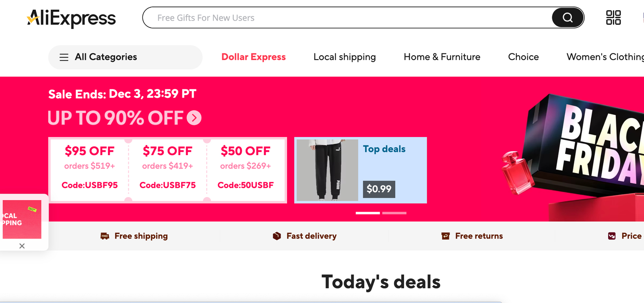
Task: Select Home & Furniture category
Action: click(x=442, y=57)
